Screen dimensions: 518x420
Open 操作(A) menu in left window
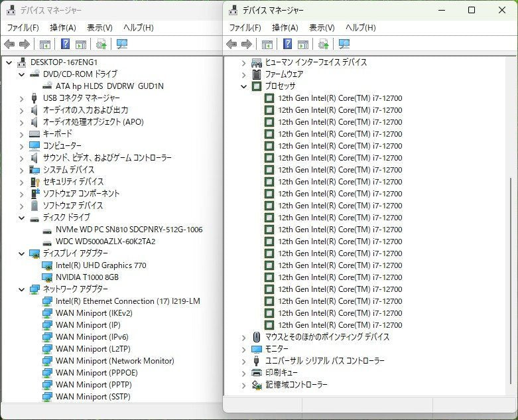(63, 27)
